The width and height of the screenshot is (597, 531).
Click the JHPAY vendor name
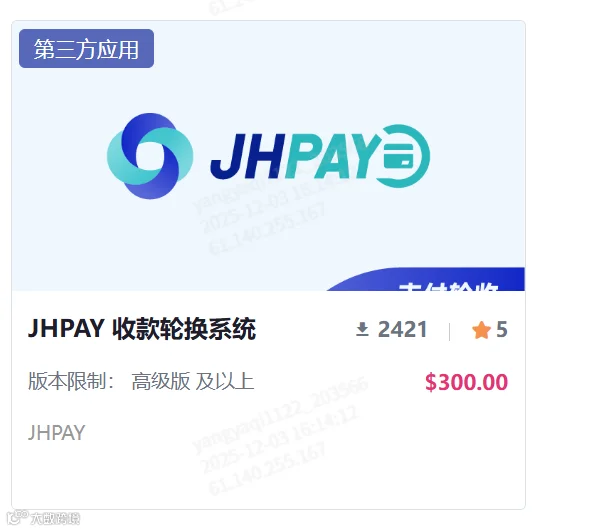pos(56,433)
